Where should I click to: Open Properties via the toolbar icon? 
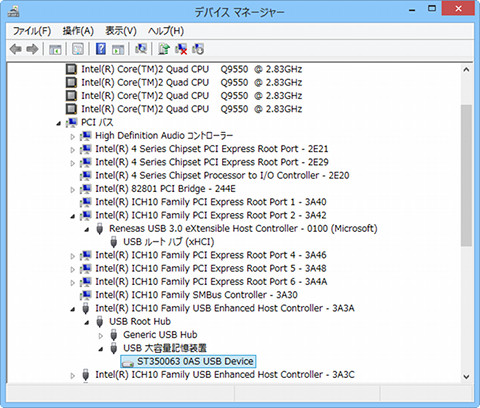(x=78, y=49)
